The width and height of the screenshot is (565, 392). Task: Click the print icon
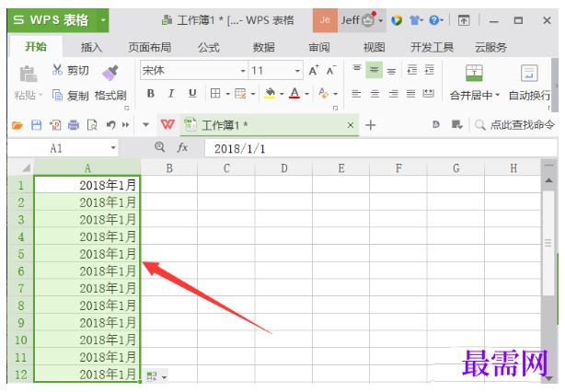point(74,125)
